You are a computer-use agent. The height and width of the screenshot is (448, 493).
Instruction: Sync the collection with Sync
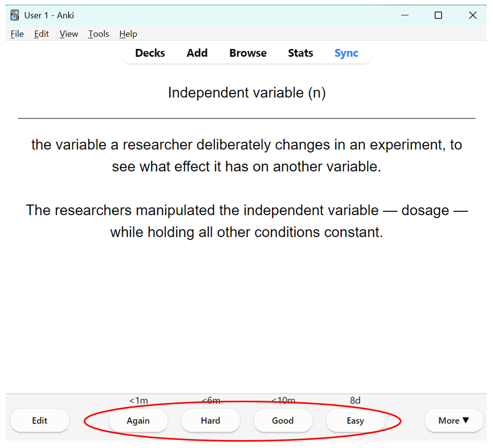(346, 53)
